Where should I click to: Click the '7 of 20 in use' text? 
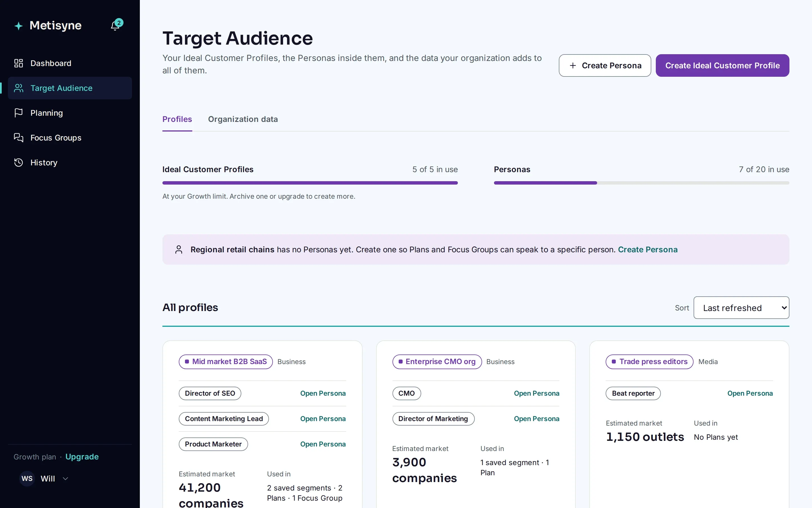(764, 170)
